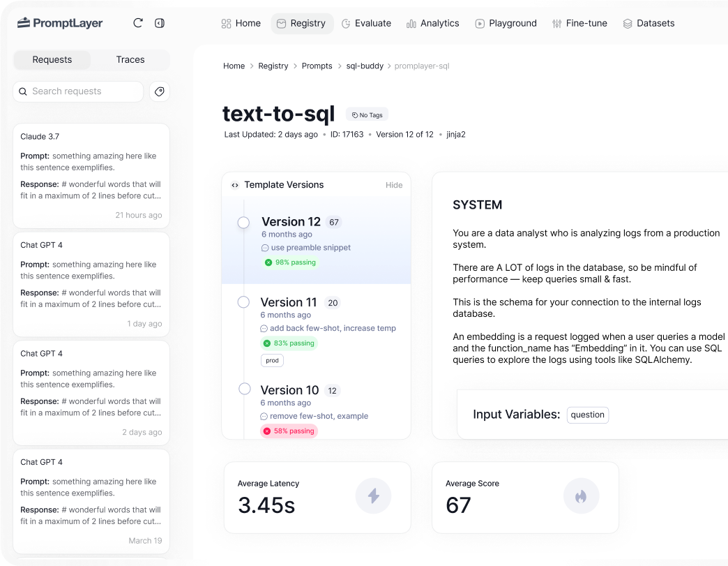Click the PromptLayer logo icon

[24, 23]
